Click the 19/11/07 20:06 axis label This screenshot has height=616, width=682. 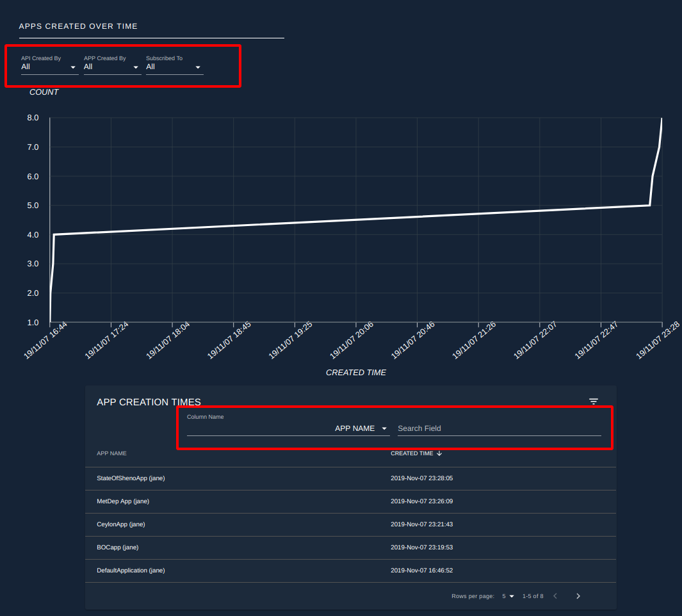point(352,341)
